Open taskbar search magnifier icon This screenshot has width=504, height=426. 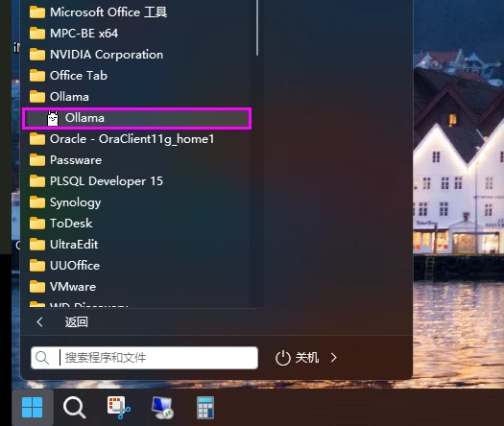tap(75, 408)
